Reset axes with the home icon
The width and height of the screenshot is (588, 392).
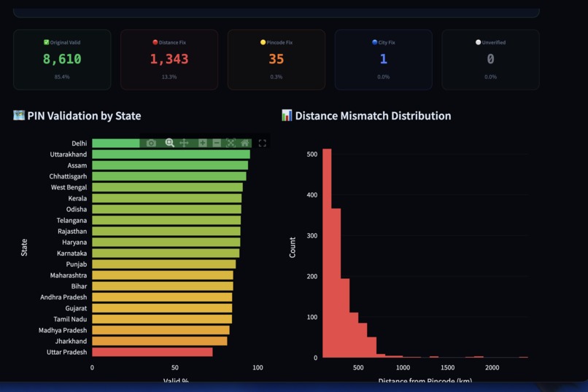pyautogui.click(x=245, y=143)
